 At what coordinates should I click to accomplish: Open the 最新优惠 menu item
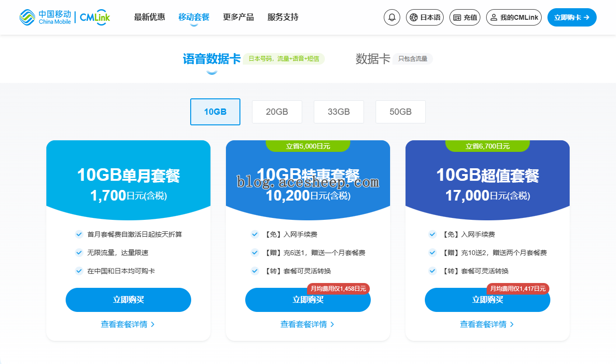pos(149,17)
